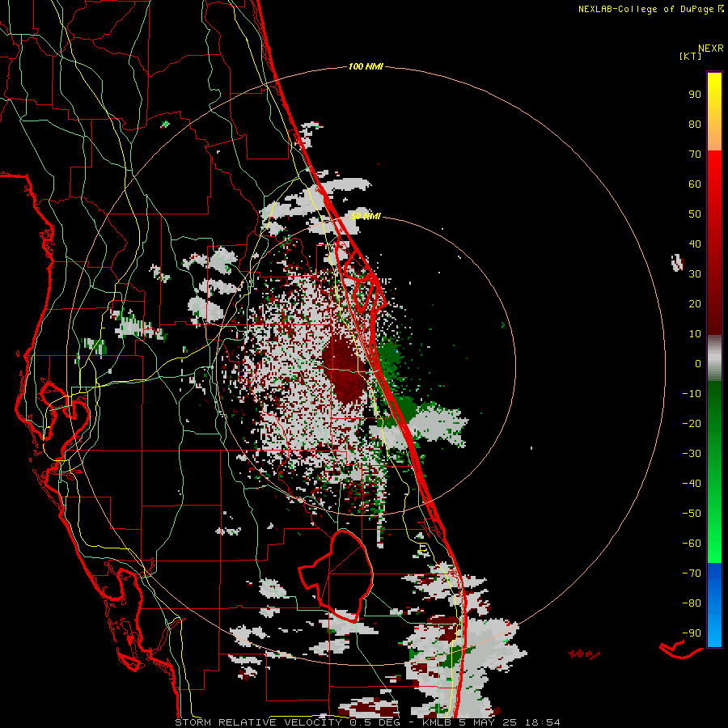Click the 100 NMI range ring label
The height and width of the screenshot is (728, 728).
pyautogui.click(x=366, y=67)
